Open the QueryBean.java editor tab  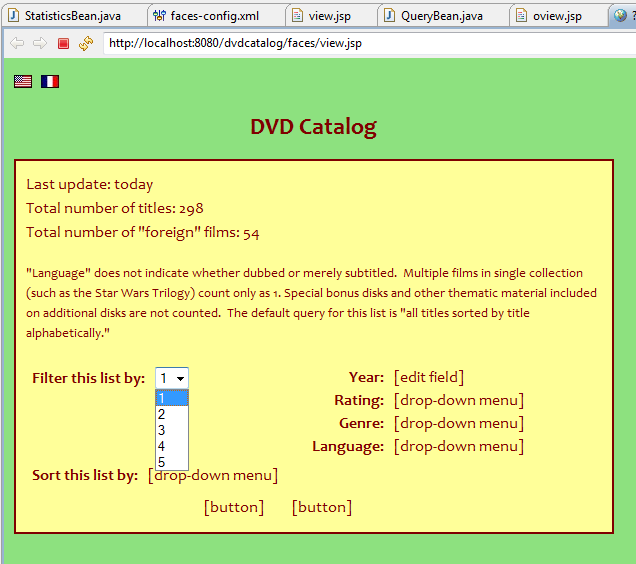(x=443, y=16)
